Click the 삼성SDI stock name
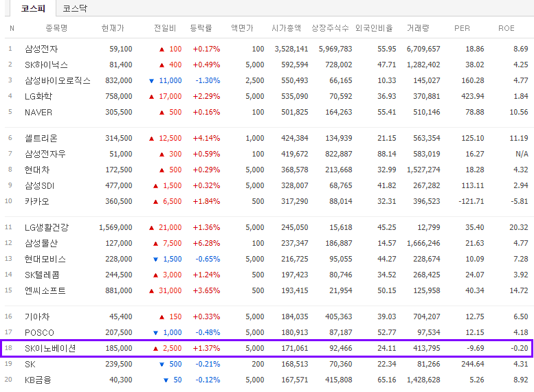The height and width of the screenshot is (392, 534). pos(39,186)
